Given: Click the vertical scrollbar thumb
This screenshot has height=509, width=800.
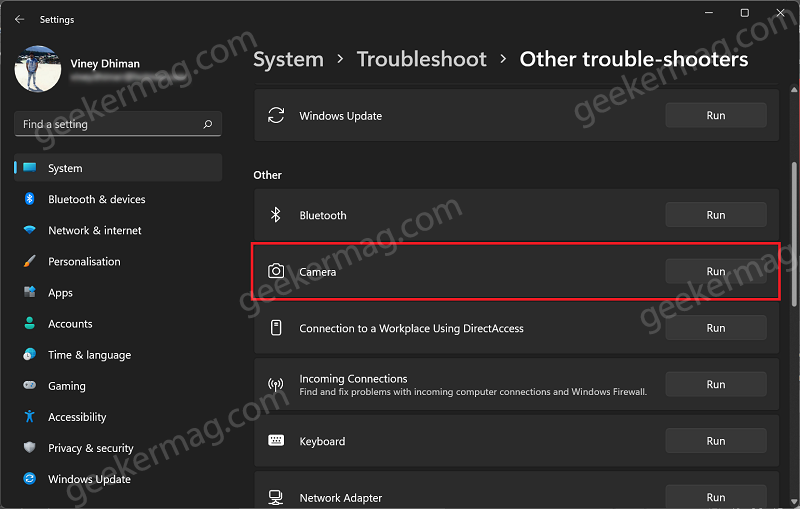Looking at the screenshot, I should (793, 235).
